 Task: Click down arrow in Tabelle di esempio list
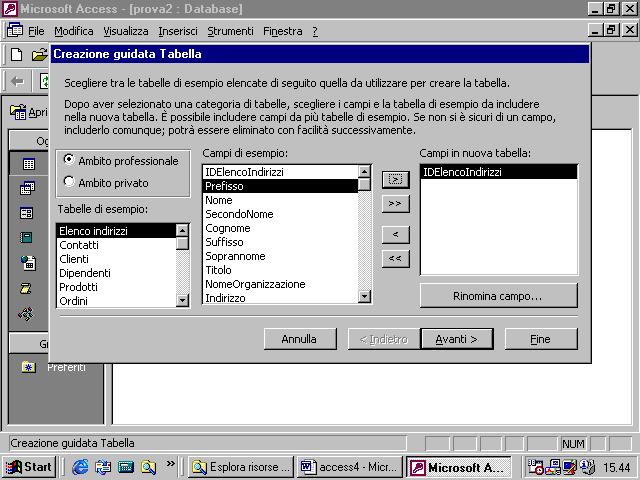182,300
